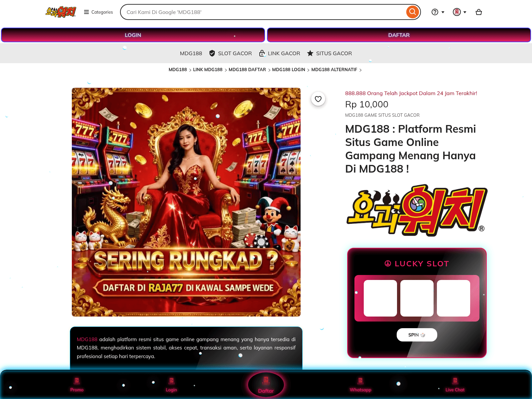Expand the region/language flag dropdown

[x=460, y=12]
